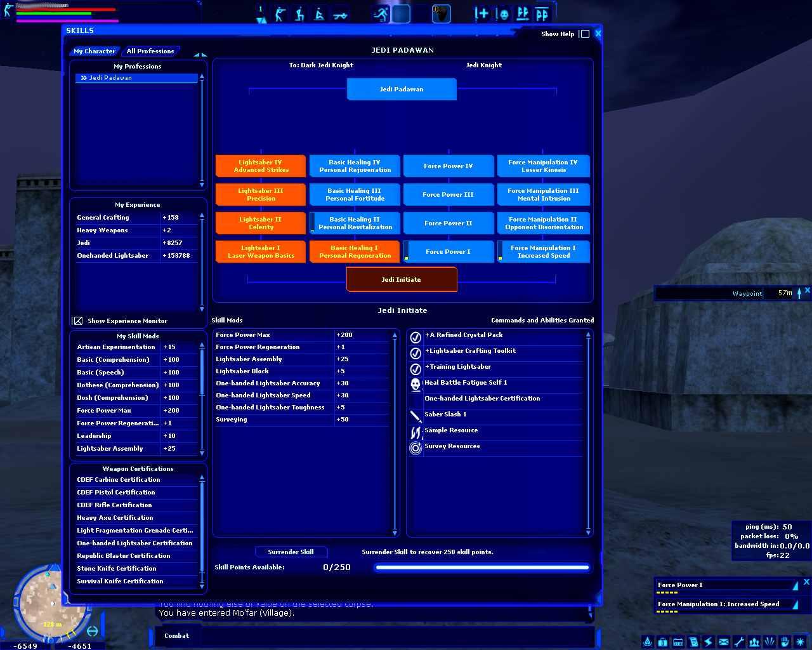
Task: Toggle Show Experience Monitor checkbox
Action: [x=77, y=321]
